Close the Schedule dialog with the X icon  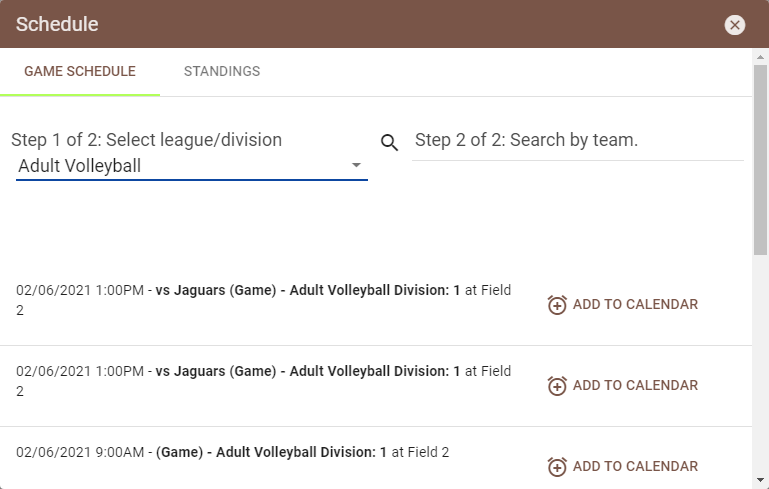[735, 25]
